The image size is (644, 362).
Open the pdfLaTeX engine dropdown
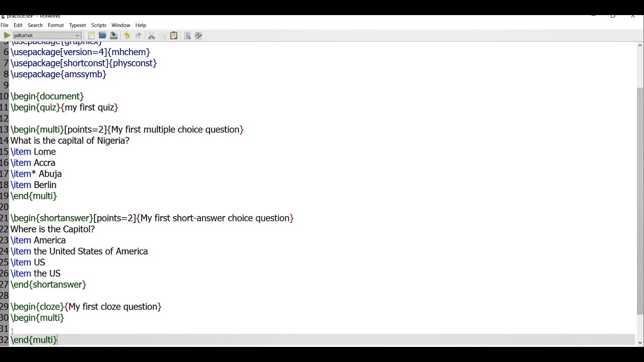47,36
